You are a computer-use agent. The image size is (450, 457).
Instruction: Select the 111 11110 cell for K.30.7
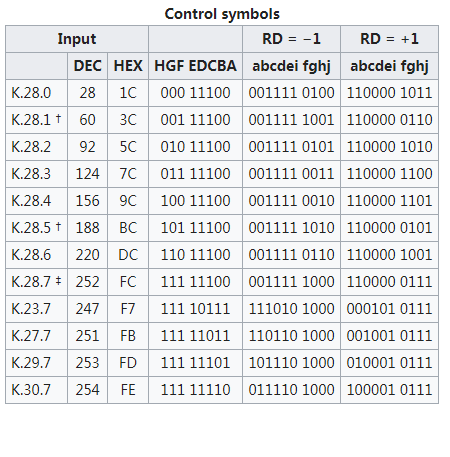195,390
